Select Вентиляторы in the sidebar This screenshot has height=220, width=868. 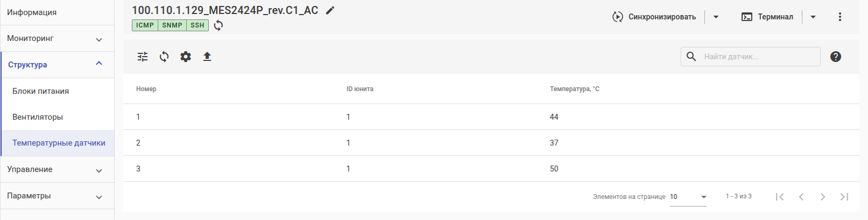[38, 117]
